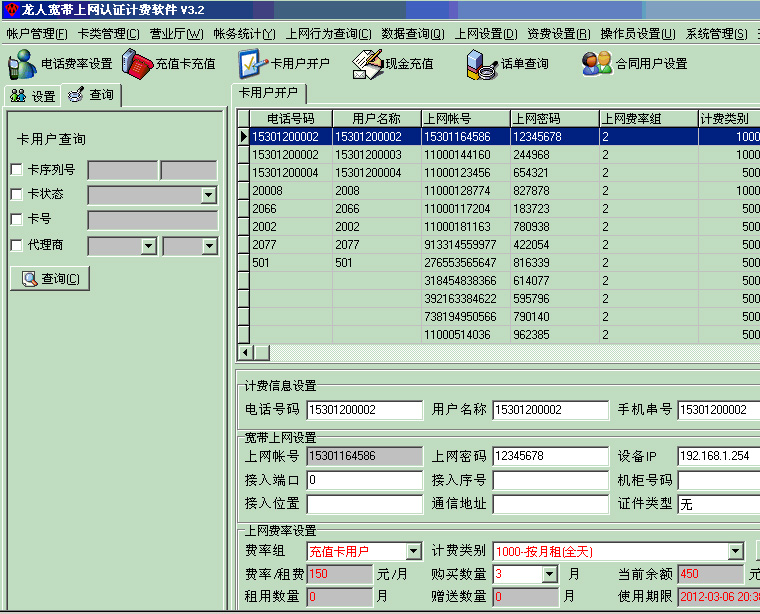The width and height of the screenshot is (760, 614).
Task: Open the 操作员设置 menu
Action: coord(638,34)
